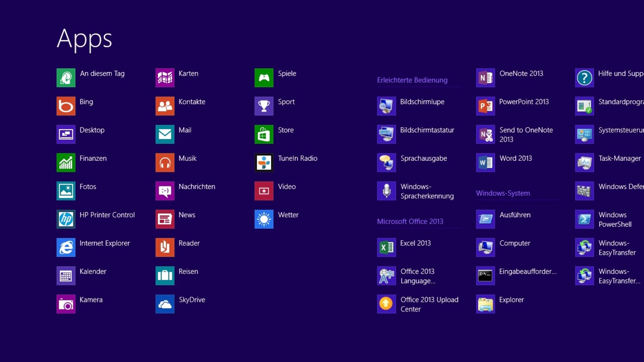644x362 pixels.
Task: Click the "Excel 2013" label
Action: pyautogui.click(x=415, y=243)
